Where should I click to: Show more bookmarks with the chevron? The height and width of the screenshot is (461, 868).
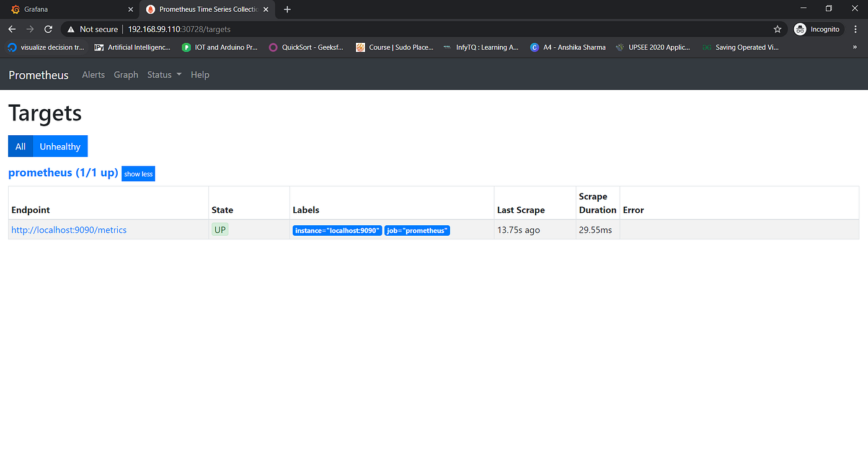tap(856, 47)
